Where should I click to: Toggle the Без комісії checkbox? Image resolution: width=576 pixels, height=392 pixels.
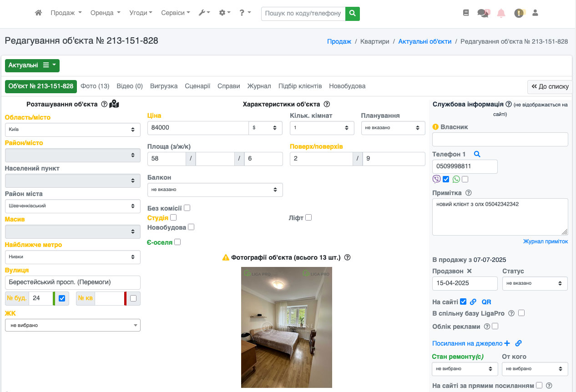point(187,208)
